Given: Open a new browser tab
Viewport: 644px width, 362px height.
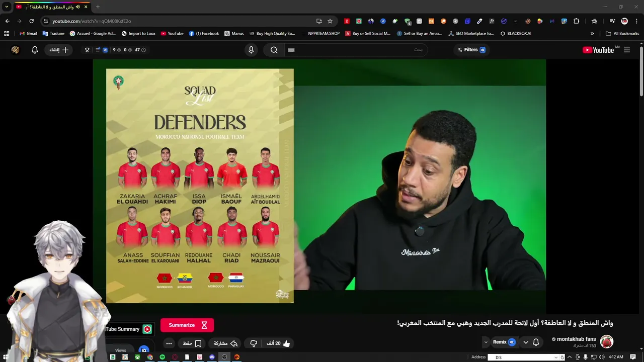Looking at the screenshot, I should pyautogui.click(x=98, y=7).
